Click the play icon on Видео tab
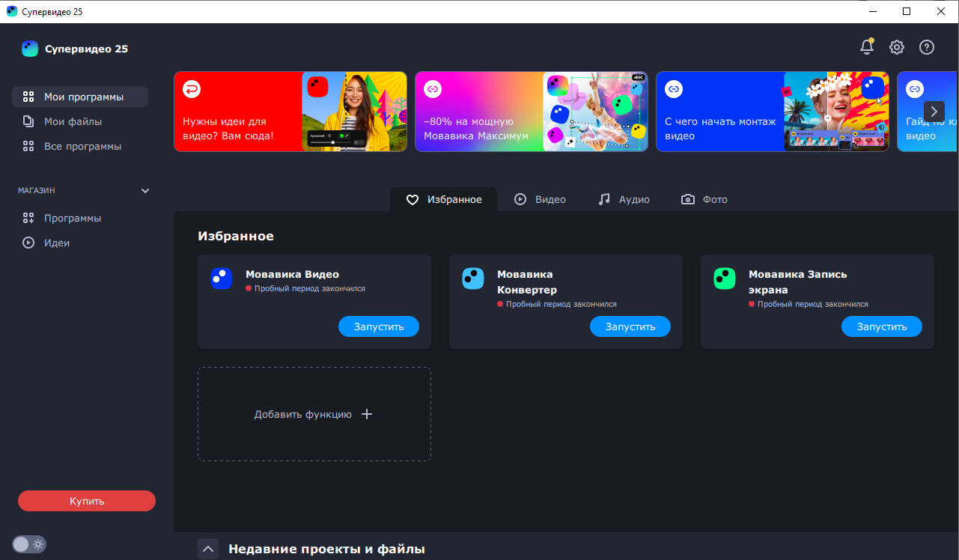Viewport: 959px width, 560px height. click(520, 199)
